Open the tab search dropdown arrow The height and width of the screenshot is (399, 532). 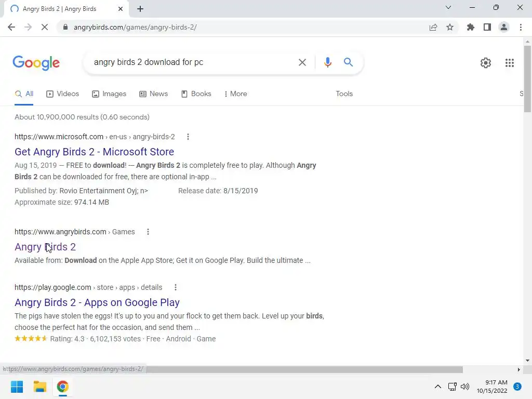(448, 7)
